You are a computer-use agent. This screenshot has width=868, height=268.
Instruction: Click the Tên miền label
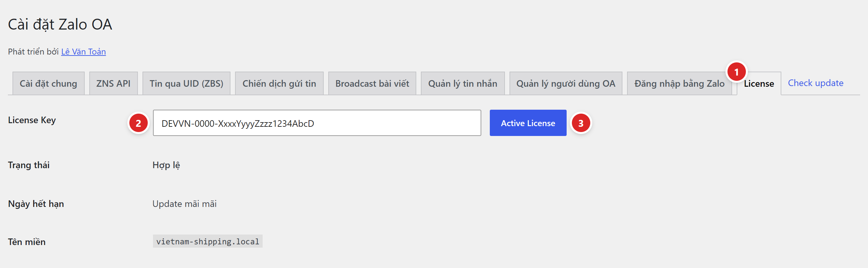27,242
